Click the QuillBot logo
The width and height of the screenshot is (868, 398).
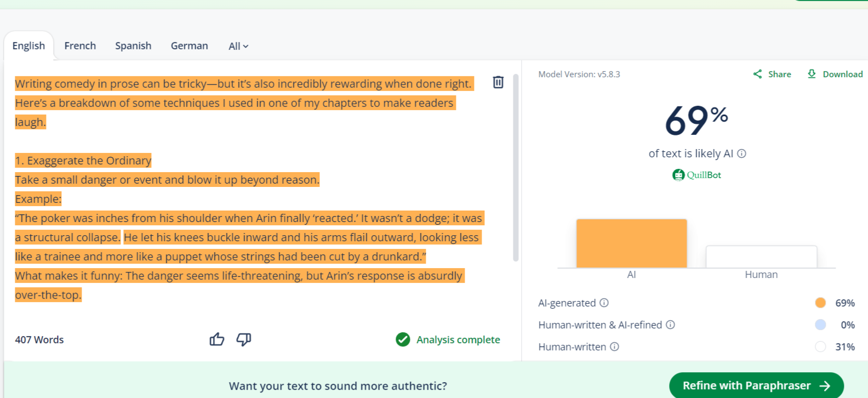696,175
